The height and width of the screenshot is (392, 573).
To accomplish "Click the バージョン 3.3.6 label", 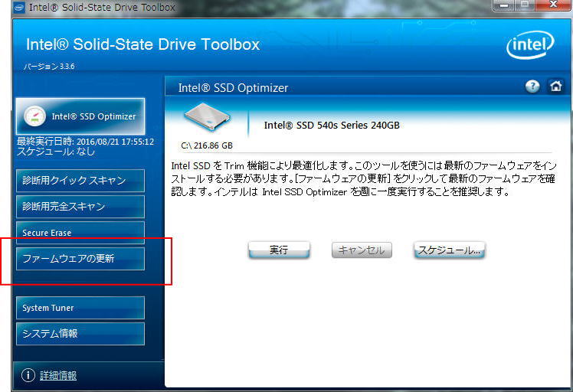I will (49, 67).
